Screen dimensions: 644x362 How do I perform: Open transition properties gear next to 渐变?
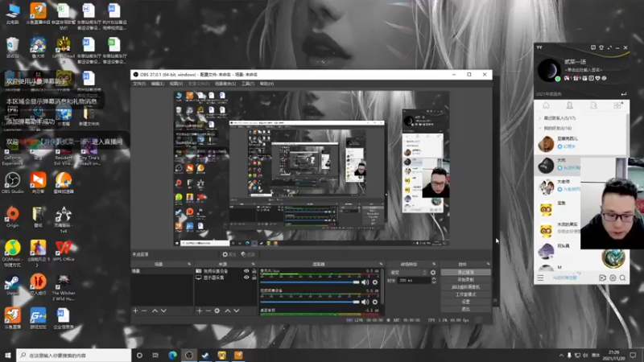pos(433,273)
